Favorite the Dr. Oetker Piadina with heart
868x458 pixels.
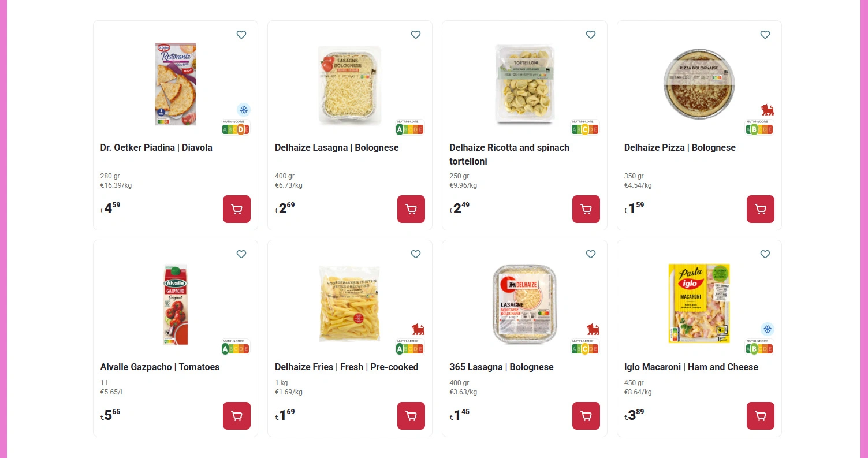click(x=241, y=35)
